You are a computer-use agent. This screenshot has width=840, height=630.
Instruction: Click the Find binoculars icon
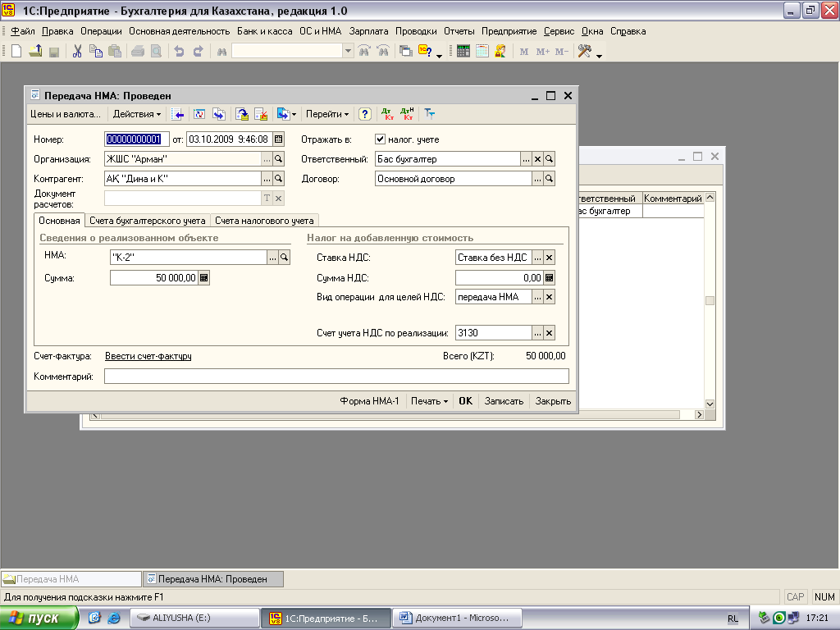pyautogui.click(x=221, y=52)
